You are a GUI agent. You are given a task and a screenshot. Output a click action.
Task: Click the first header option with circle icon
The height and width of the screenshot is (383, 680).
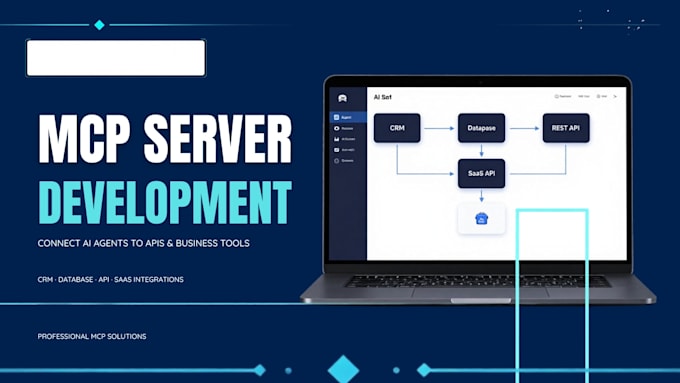pos(563,96)
